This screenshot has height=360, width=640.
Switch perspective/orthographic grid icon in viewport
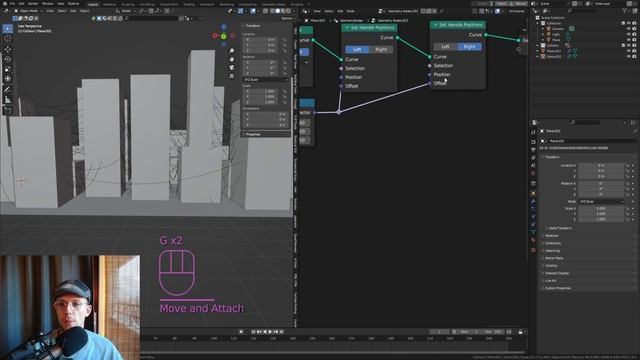(232, 76)
